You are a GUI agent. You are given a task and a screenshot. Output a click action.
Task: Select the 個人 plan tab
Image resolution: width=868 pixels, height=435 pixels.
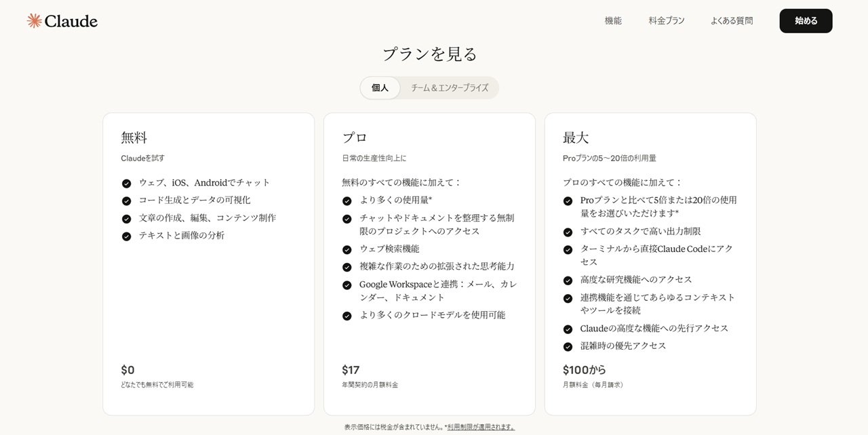(x=380, y=88)
